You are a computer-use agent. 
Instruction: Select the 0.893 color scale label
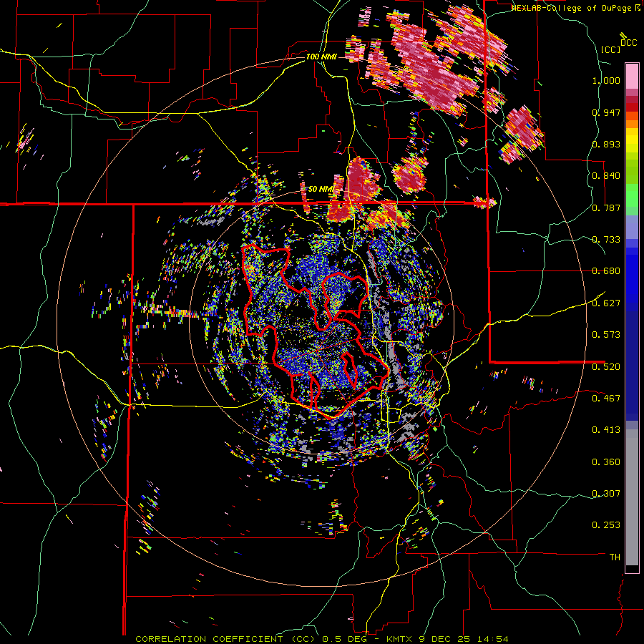(x=606, y=144)
